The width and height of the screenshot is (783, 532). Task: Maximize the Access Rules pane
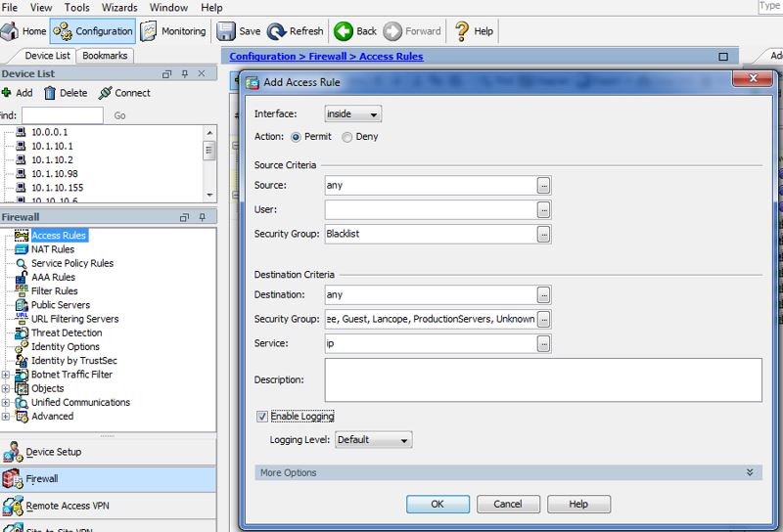tap(723, 57)
